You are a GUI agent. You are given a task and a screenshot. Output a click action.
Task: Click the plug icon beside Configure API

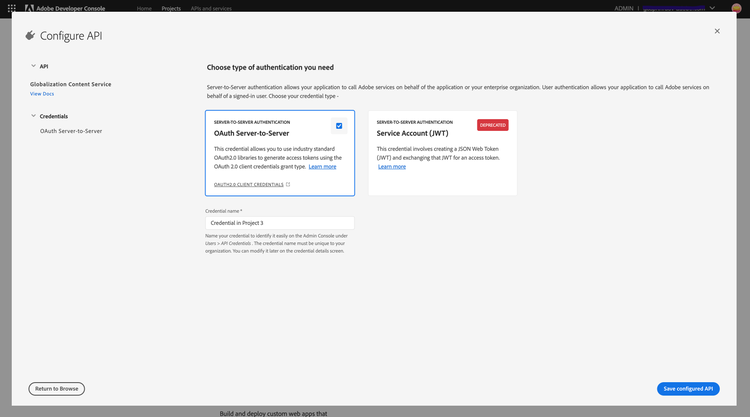pyautogui.click(x=30, y=35)
